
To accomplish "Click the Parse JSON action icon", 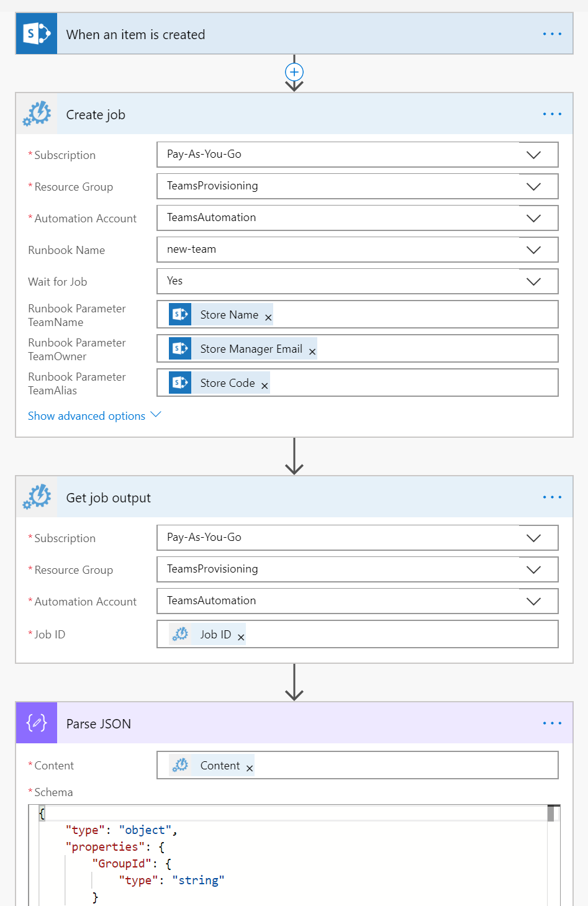I will coord(37,723).
